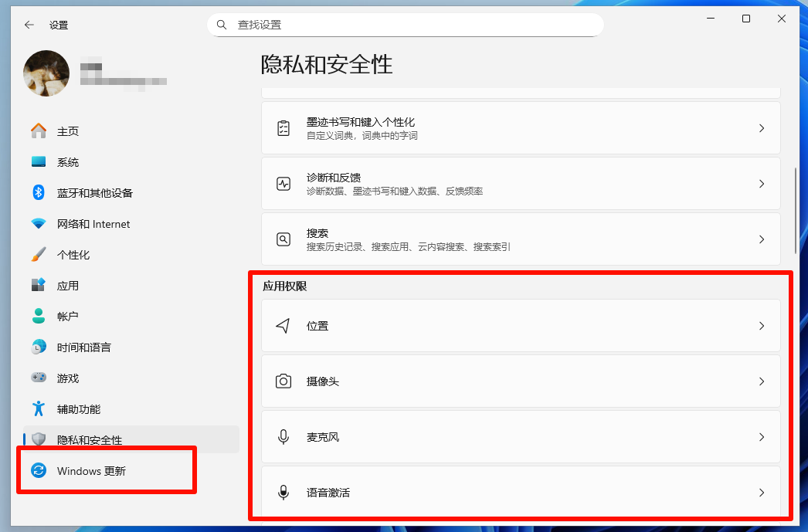Open 诊断和反馈 settings entry
Screen dimensions: 808x532
(521, 183)
